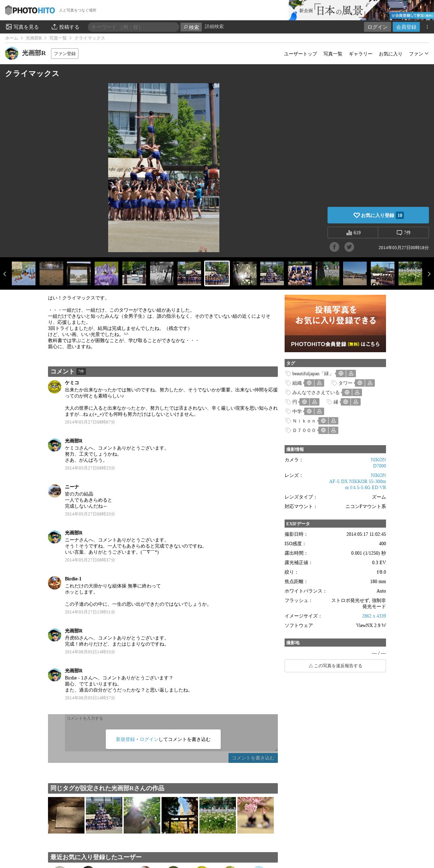Open the 7件 comment count button
The width and height of the screenshot is (434, 868).
pyautogui.click(x=404, y=233)
